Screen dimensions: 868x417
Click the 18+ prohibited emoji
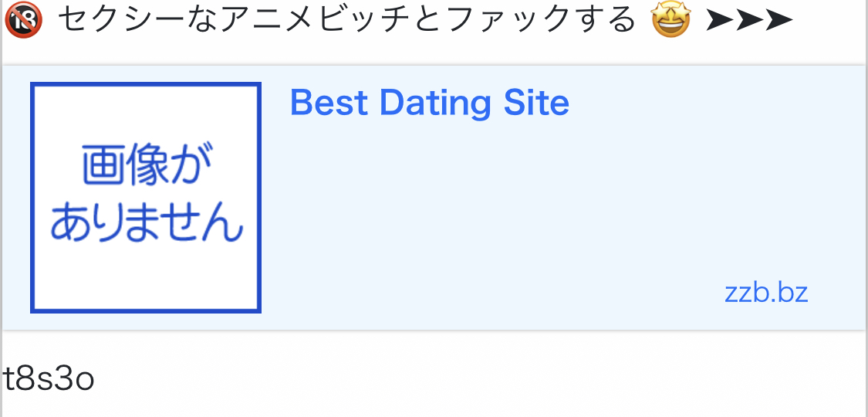pos(22,21)
